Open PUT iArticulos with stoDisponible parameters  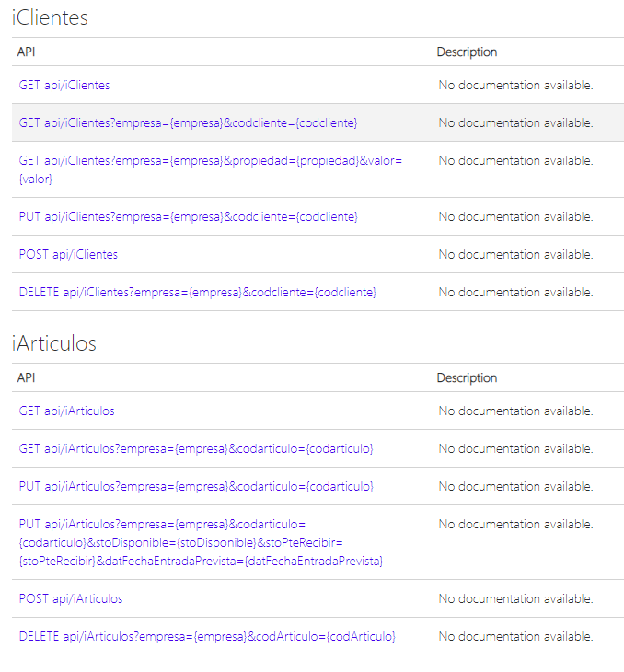coord(201,542)
